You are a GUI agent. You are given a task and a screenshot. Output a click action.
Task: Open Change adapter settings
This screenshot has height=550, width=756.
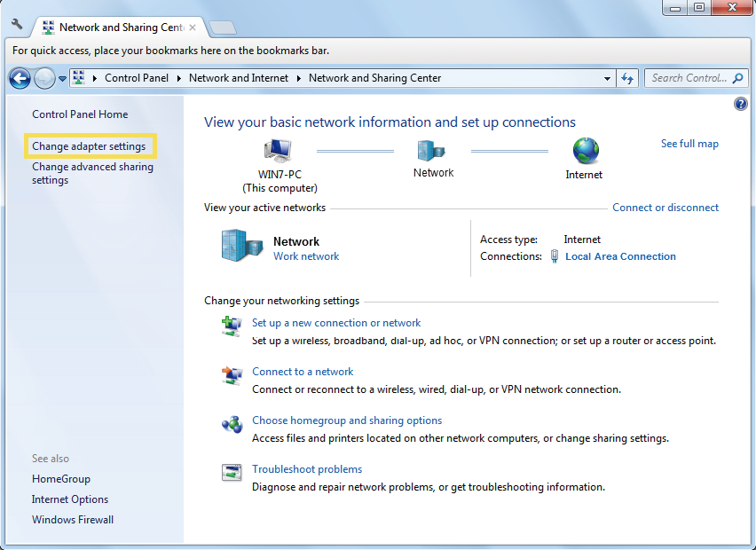(91, 145)
